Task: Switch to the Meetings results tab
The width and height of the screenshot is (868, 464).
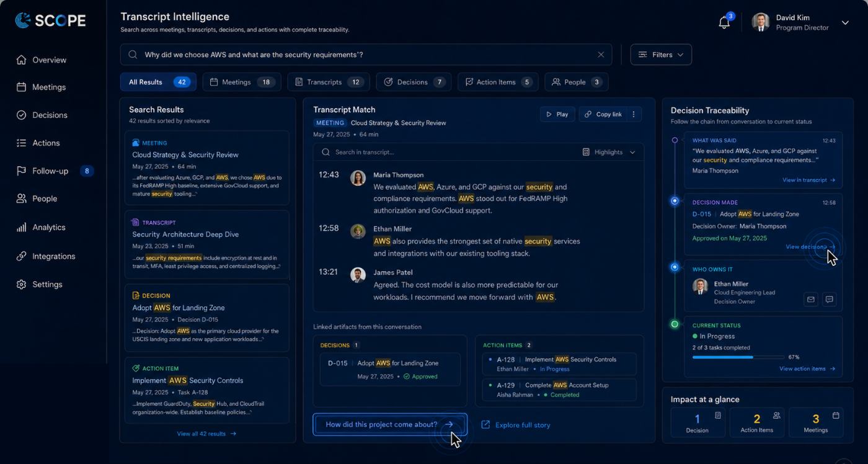Action: (x=242, y=82)
